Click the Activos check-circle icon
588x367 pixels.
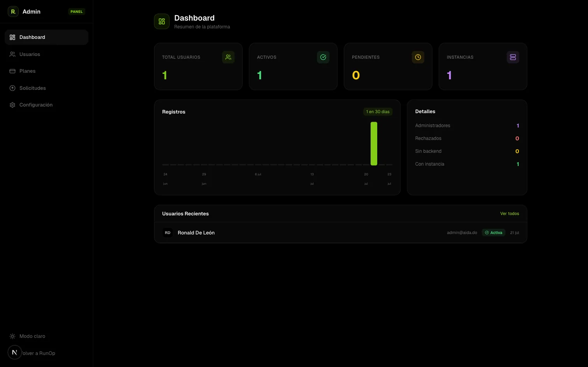pyautogui.click(x=323, y=57)
